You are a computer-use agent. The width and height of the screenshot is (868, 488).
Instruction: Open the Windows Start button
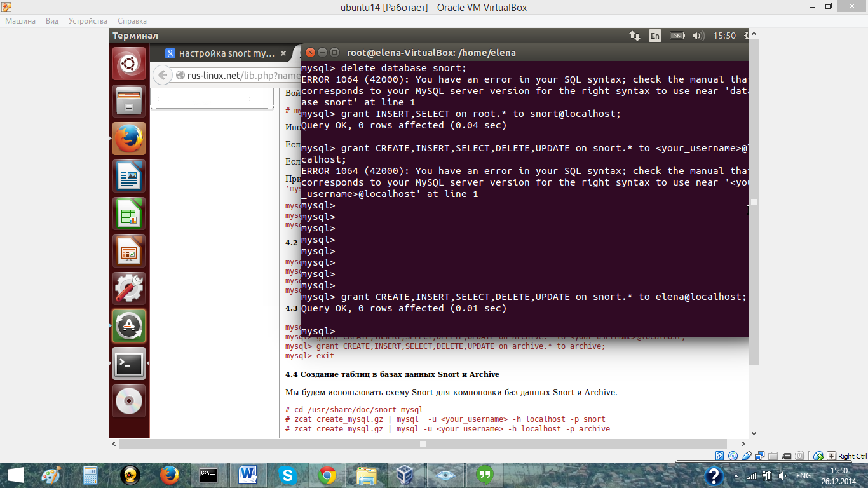point(15,475)
